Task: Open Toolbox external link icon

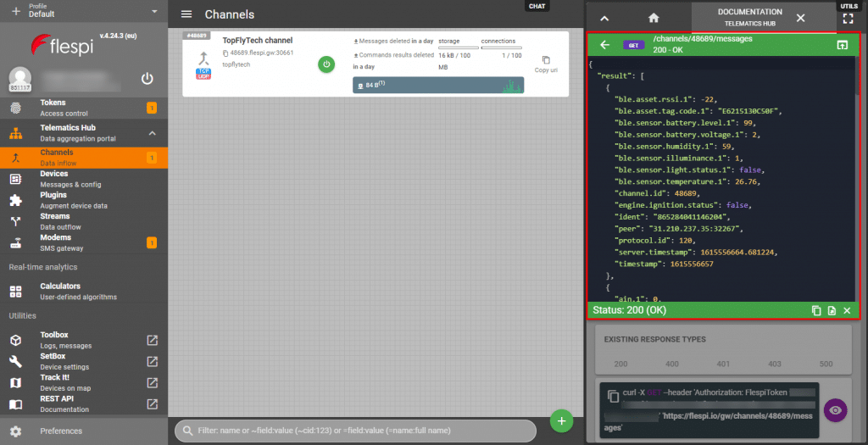Action: 153,341
